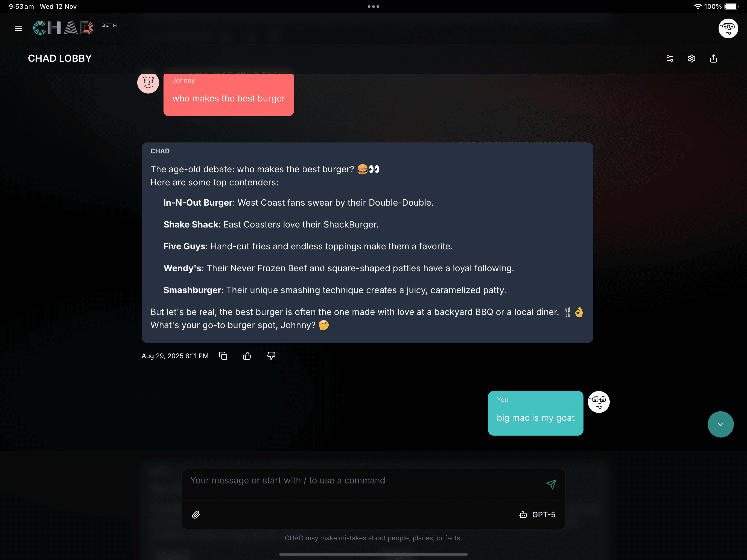Open the GPT-5 model selector
The width and height of the screenshot is (747, 560).
pos(537,514)
